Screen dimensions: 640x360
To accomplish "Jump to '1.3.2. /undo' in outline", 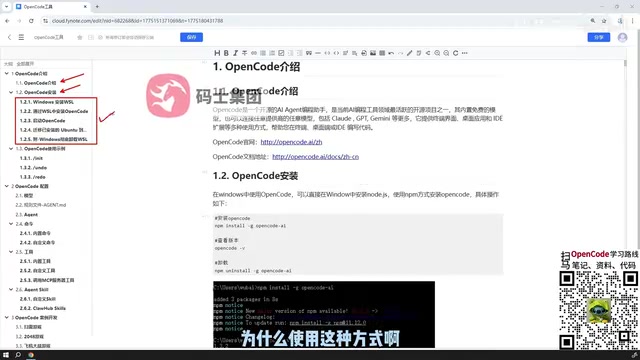I will click(33, 167).
